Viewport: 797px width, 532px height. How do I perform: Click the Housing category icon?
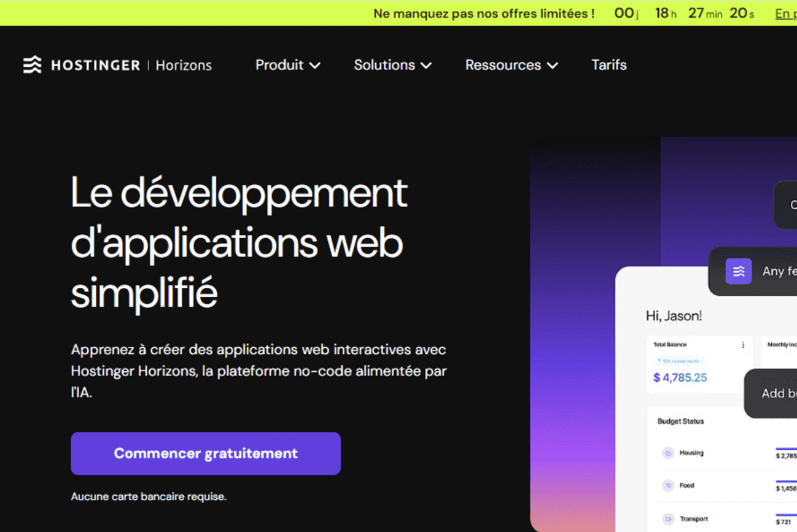click(x=668, y=453)
